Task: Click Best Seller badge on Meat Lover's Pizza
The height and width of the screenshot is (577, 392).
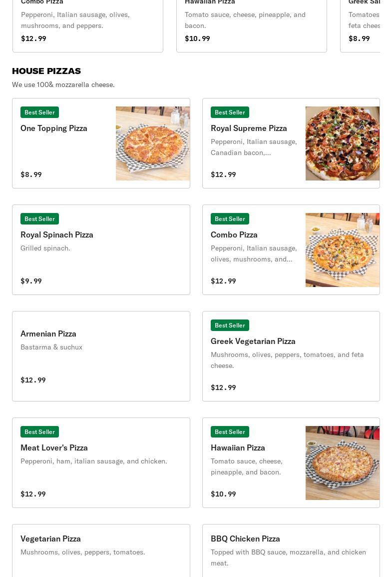Action: [39, 431]
